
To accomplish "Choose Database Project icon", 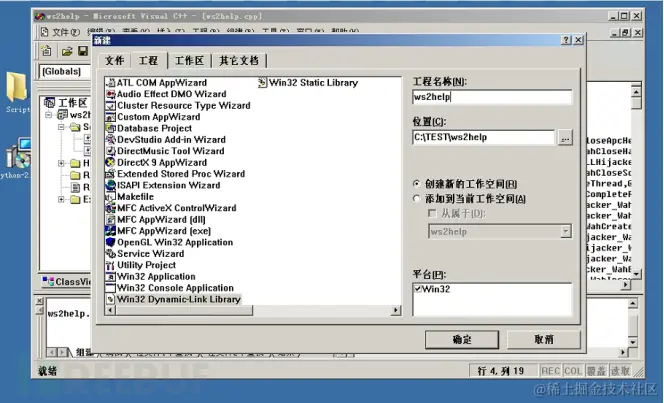I will (x=111, y=129).
